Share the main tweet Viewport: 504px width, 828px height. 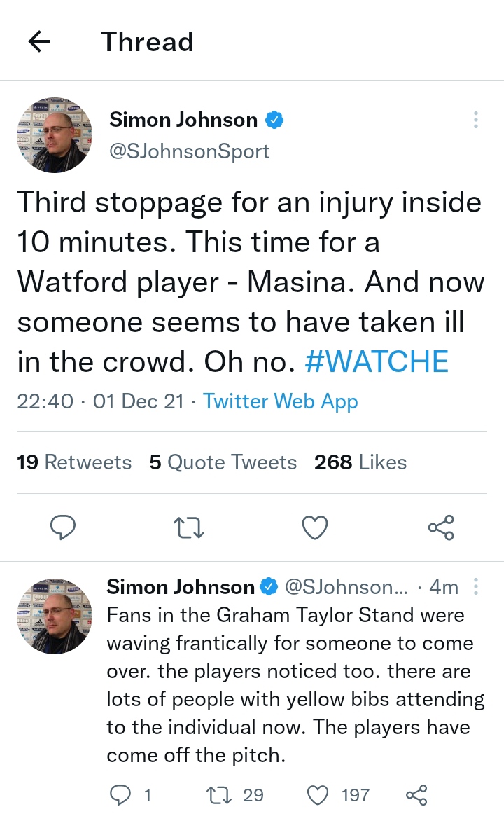point(441,527)
